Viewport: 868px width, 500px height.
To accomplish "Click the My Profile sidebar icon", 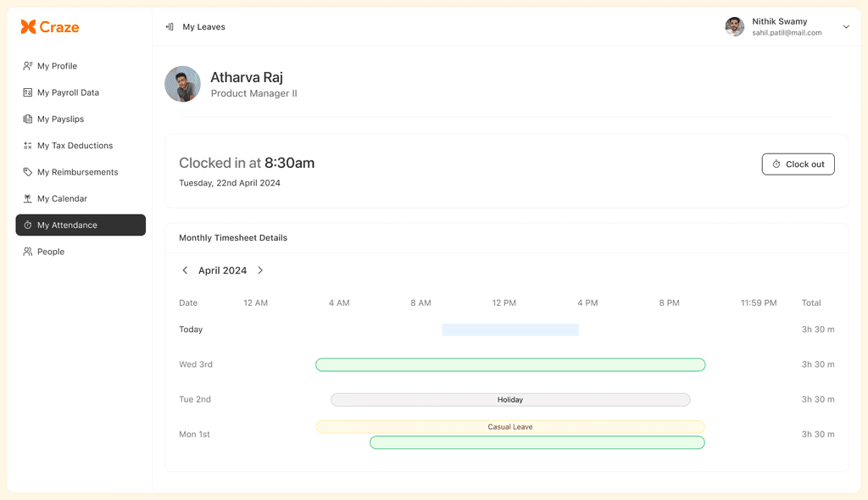I will pyautogui.click(x=28, y=66).
